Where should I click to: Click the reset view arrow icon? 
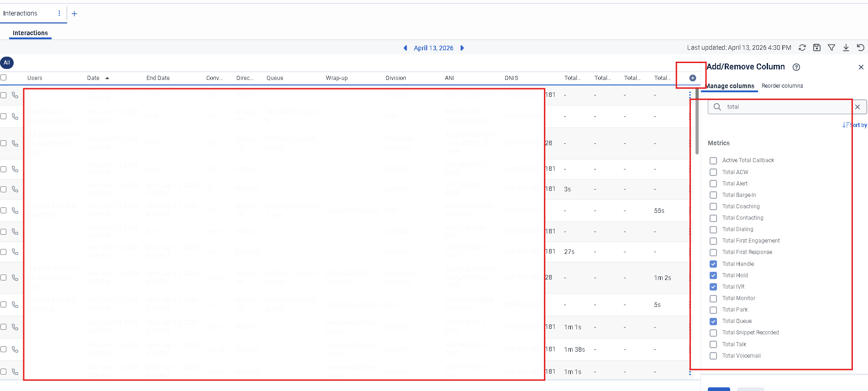[x=861, y=48]
